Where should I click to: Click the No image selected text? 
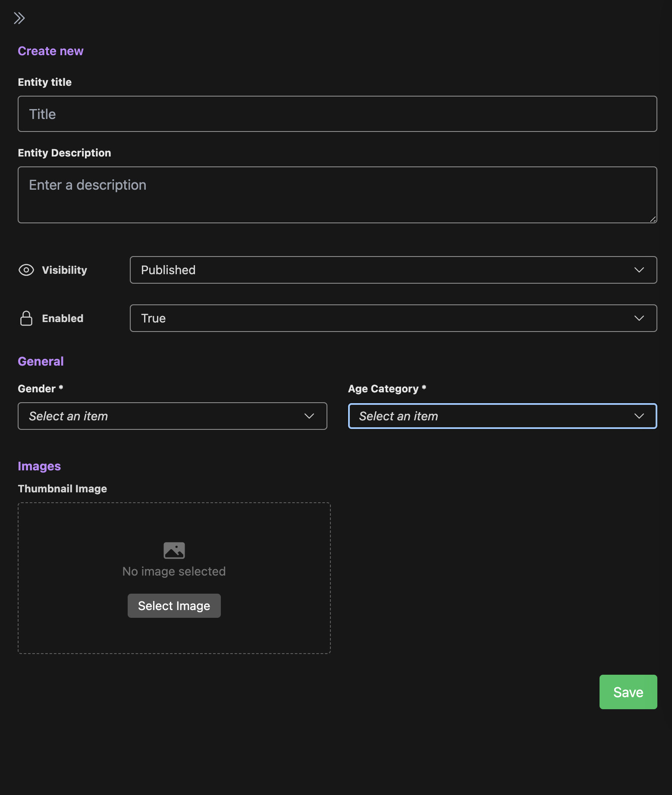click(x=174, y=571)
